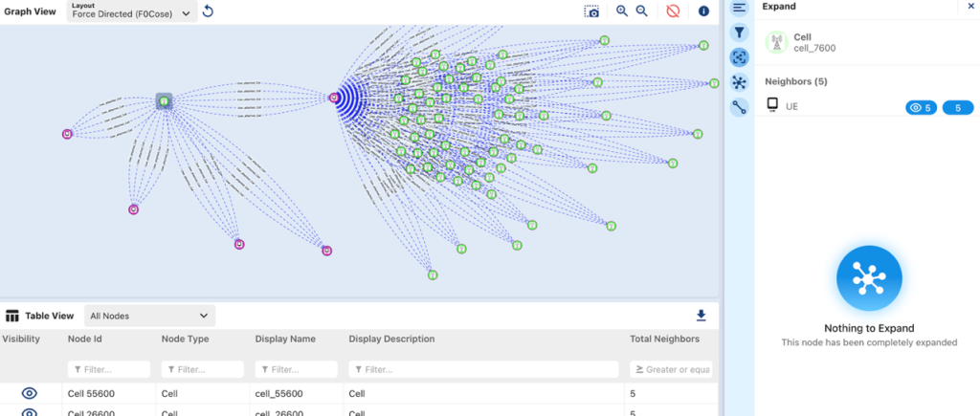Open the All Nodes table dropdown
Viewport: 980px width, 416px height.
(x=149, y=316)
